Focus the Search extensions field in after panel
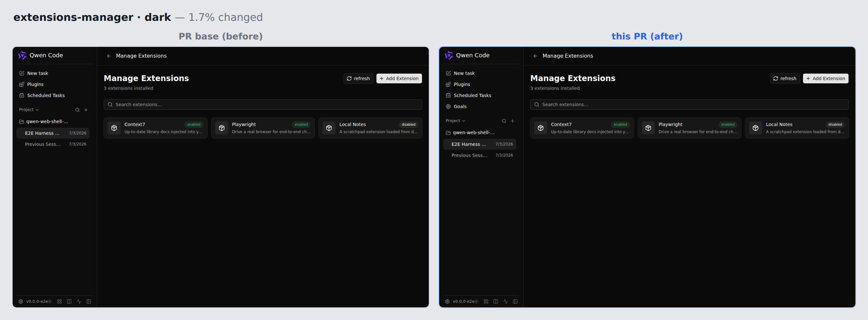Screen dimensions: 868x320 click(689, 105)
